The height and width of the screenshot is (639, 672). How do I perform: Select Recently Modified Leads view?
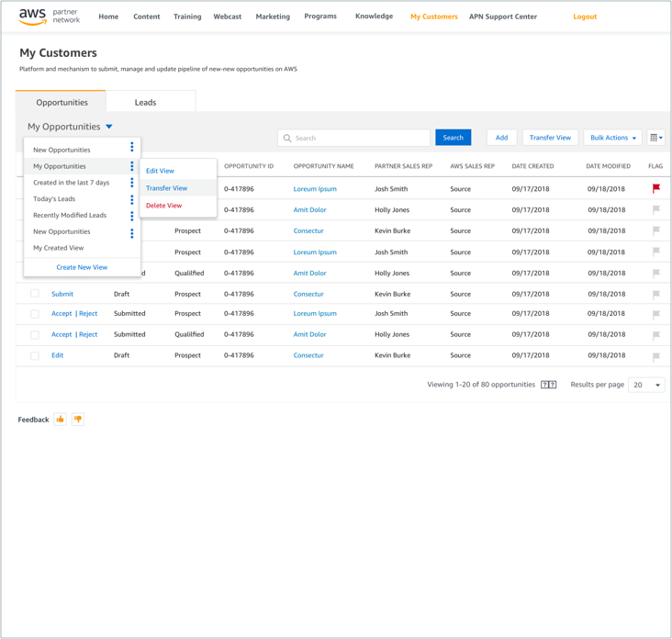pos(70,215)
